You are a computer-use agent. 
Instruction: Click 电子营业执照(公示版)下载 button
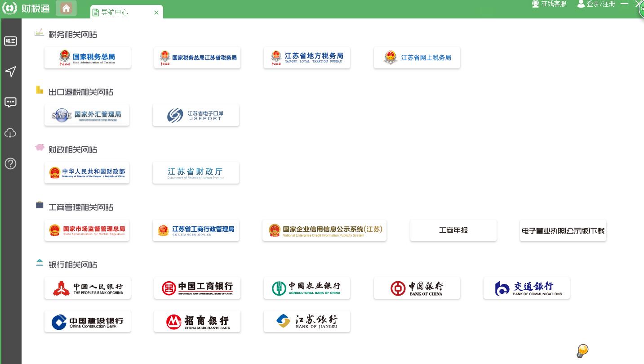(563, 230)
